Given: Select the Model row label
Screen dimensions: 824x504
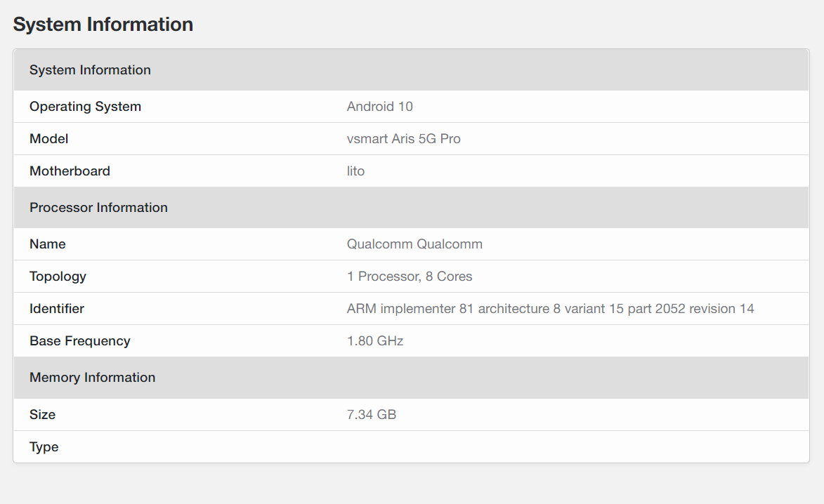Looking at the screenshot, I should point(48,139).
